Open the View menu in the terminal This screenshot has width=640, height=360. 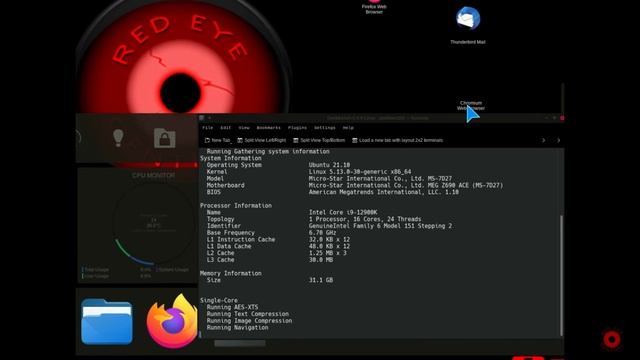coord(244,128)
